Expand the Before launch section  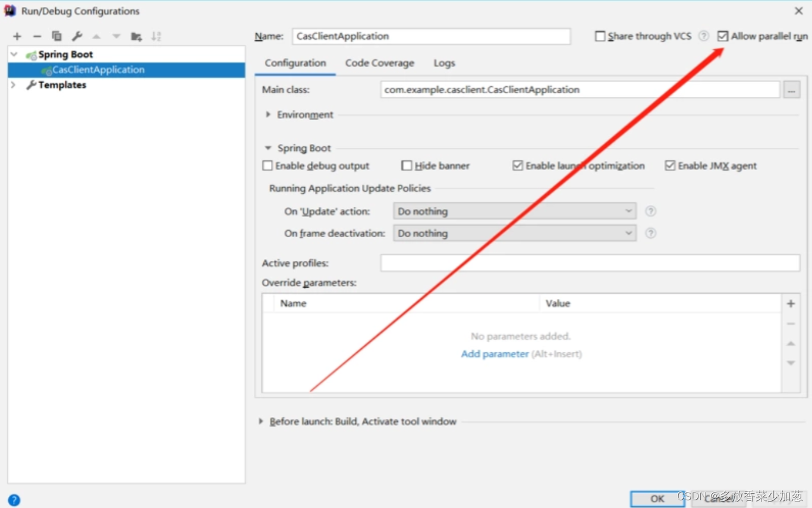[261, 421]
